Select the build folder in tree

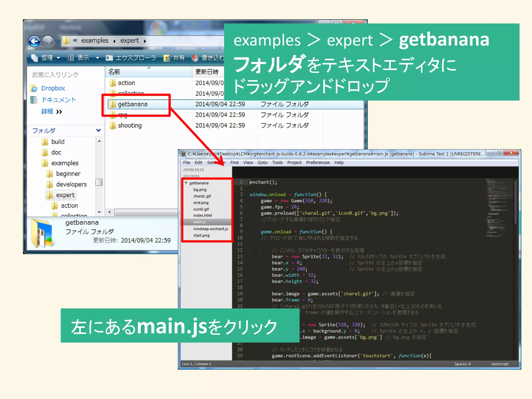point(53,142)
